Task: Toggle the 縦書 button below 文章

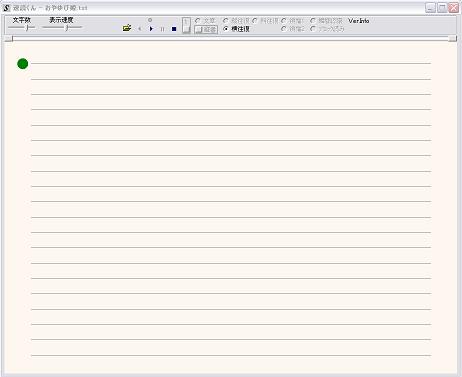Action: [x=206, y=30]
